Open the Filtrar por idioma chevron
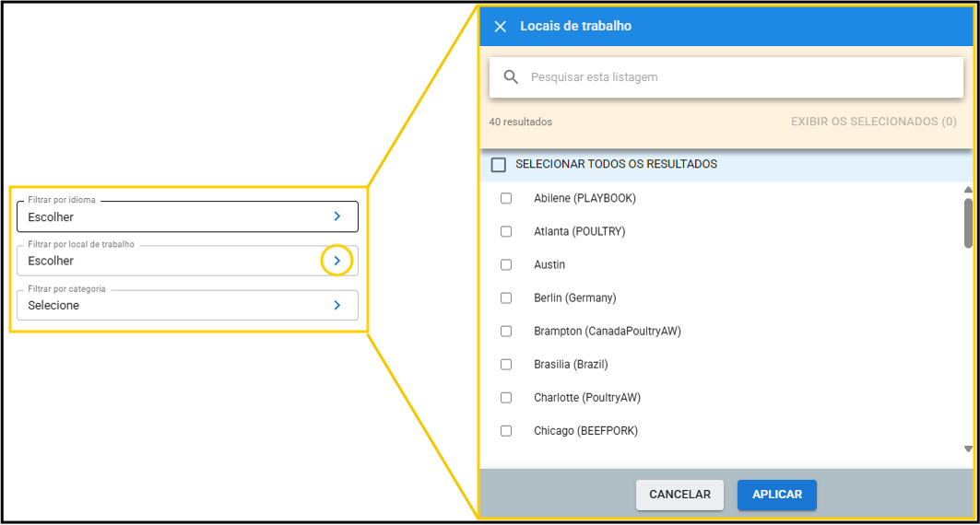 click(x=337, y=216)
